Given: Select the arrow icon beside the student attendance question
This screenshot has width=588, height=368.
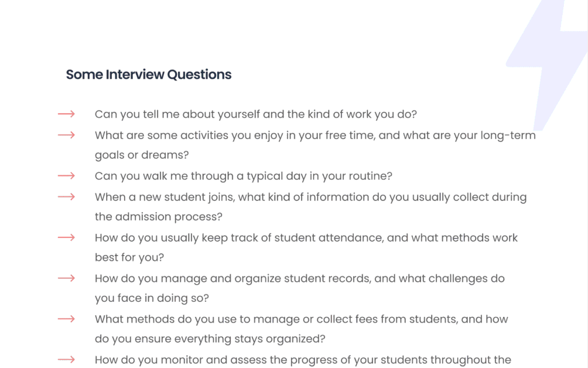Looking at the screenshot, I should point(67,237).
